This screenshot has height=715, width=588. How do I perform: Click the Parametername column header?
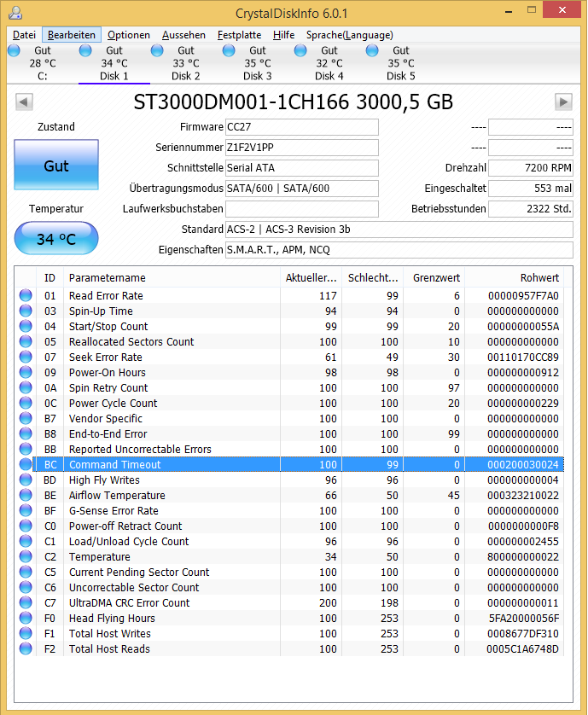[x=172, y=277]
